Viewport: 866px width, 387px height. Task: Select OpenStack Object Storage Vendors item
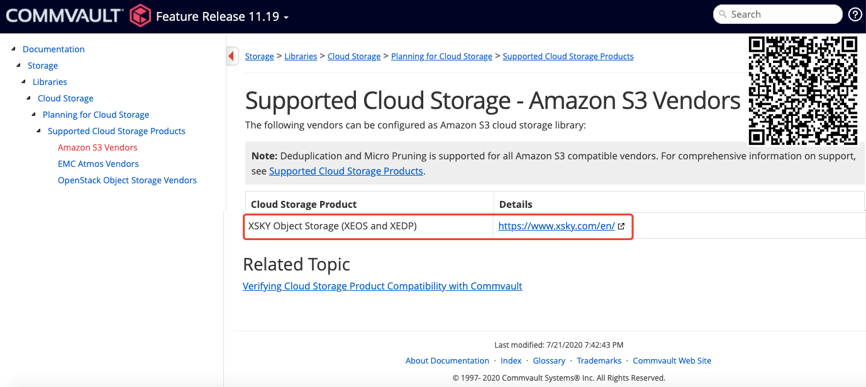[x=127, y=180]
